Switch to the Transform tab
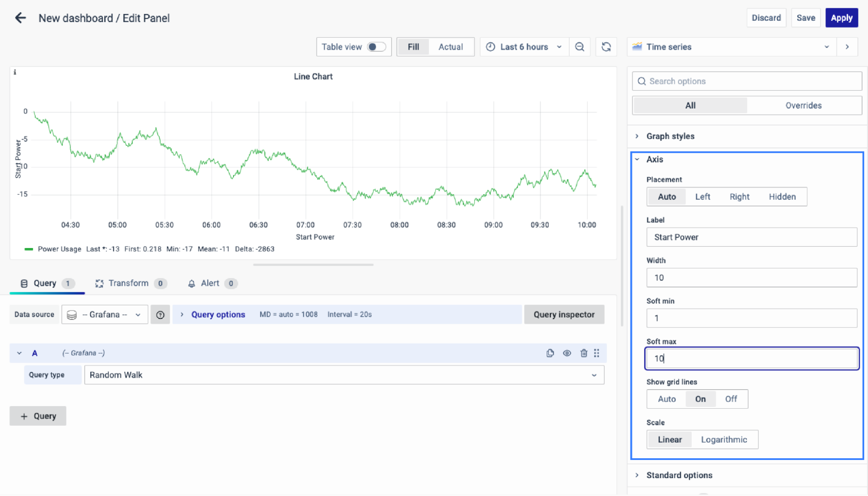The width and height of the screenshot is (868, 496). click(x=129, y=283)
